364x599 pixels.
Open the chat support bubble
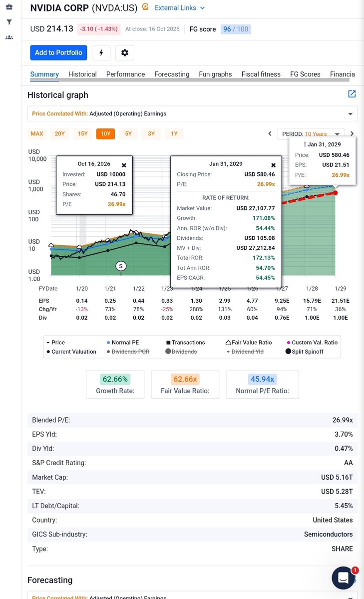click(343, 578)
